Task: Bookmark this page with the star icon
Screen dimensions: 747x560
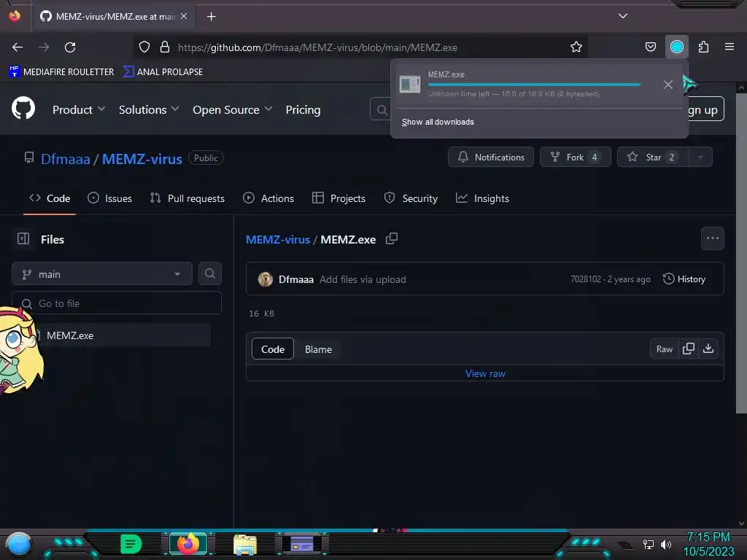Action: click(576, 47)
